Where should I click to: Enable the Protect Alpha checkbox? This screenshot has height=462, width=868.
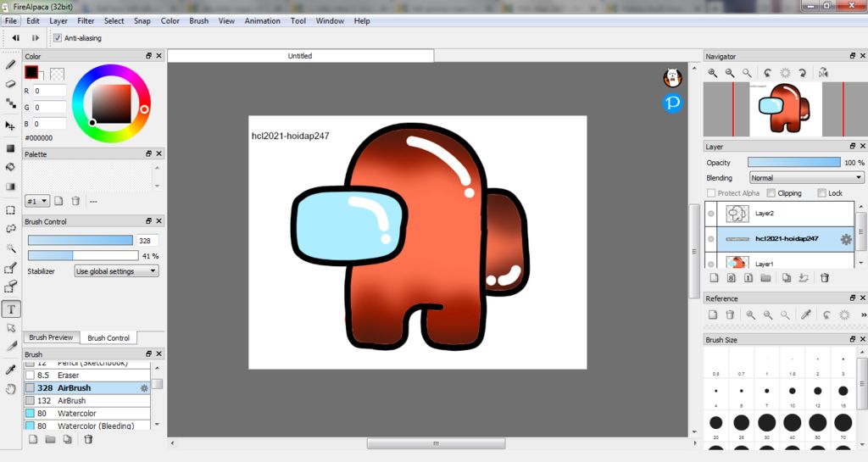coord(711,193)
